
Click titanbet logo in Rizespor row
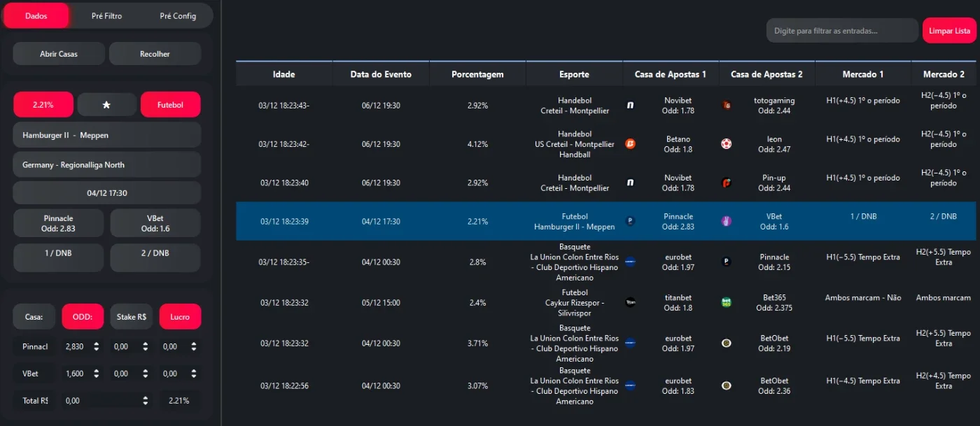click(630, 302)
